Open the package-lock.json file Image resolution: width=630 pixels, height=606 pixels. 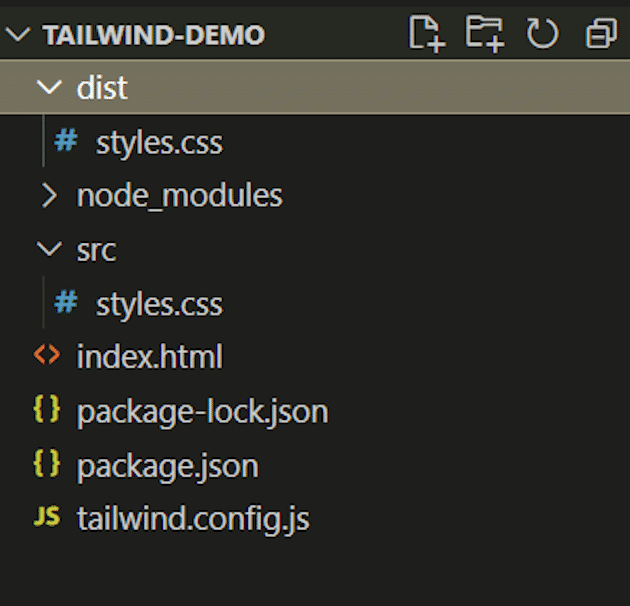(x=202, y=411)
